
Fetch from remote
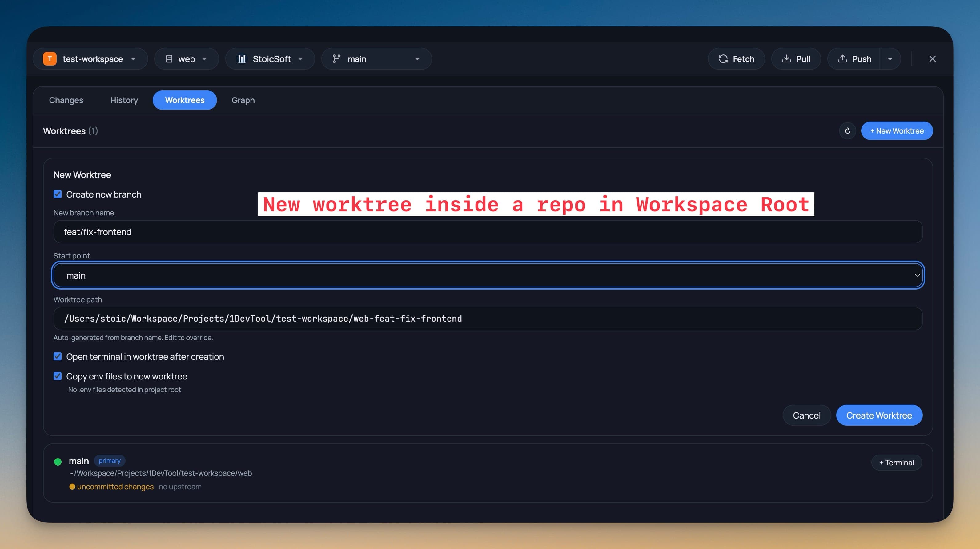pos(736,59)
